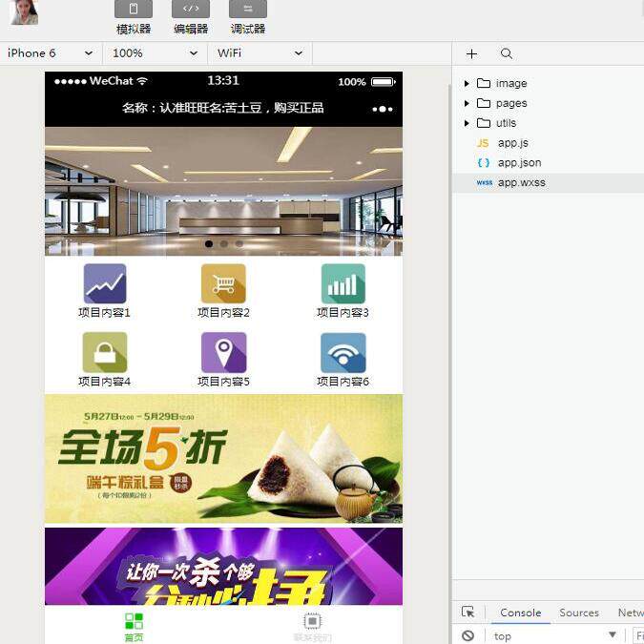Click the clear console icon

click(x=467, y=635)
